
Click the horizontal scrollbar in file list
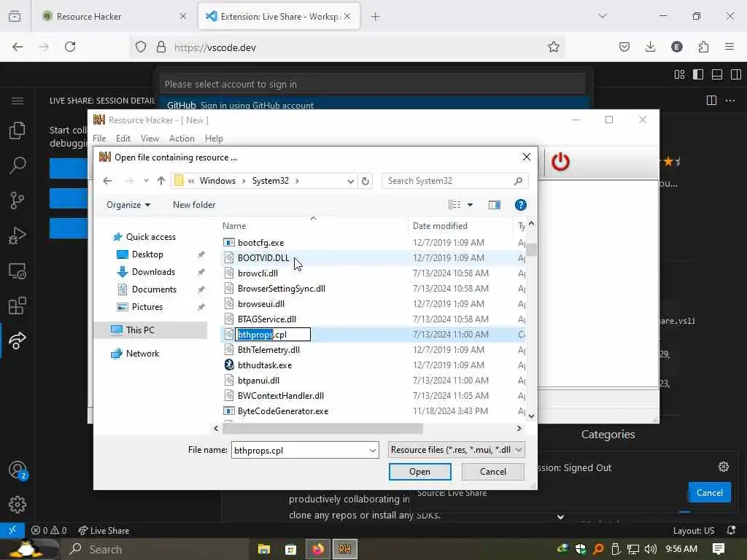click(322, 428)
